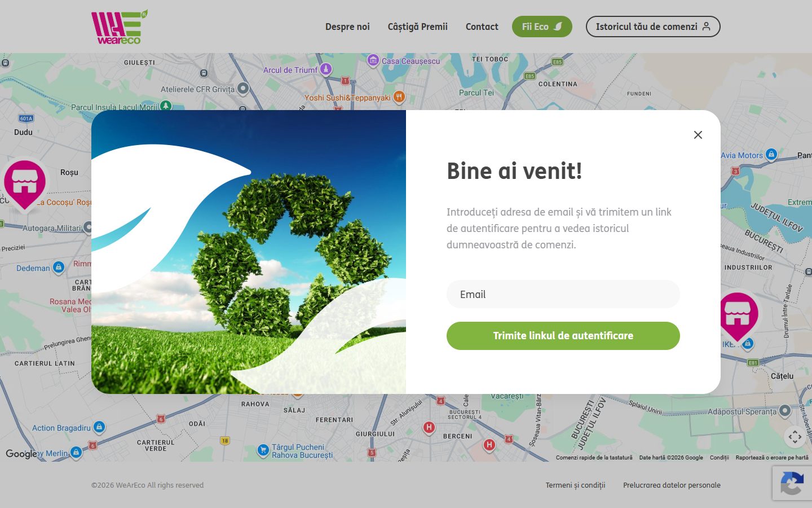This screenshot has width=812, height=508.
Task: Select the Parcul Insula Lacul Morii pin
Action: pyautogui.click(x=165, y=106)
